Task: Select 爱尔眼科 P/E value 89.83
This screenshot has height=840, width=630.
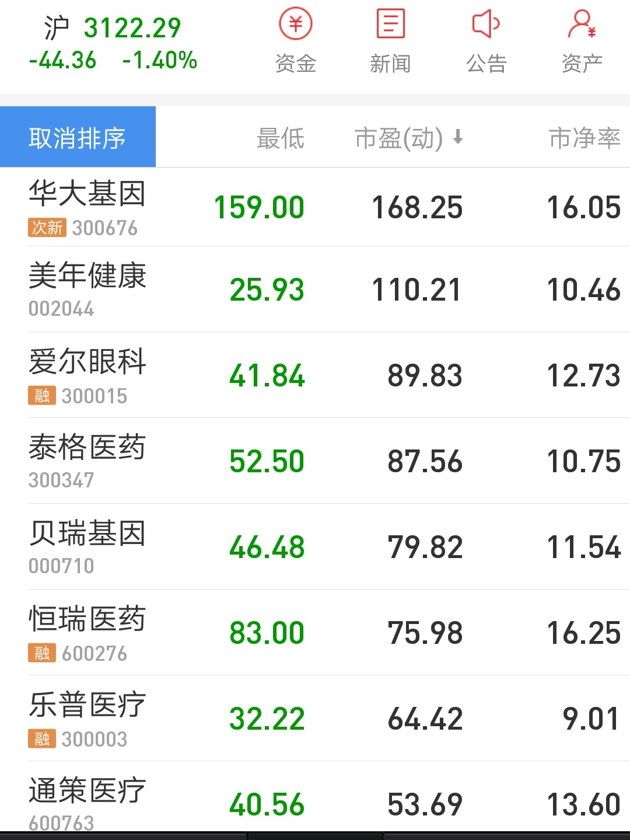Action: coord(425,376)
